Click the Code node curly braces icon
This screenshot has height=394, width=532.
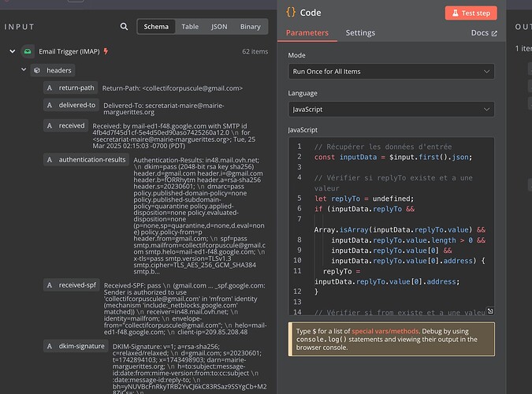click(x=291, y=13)
